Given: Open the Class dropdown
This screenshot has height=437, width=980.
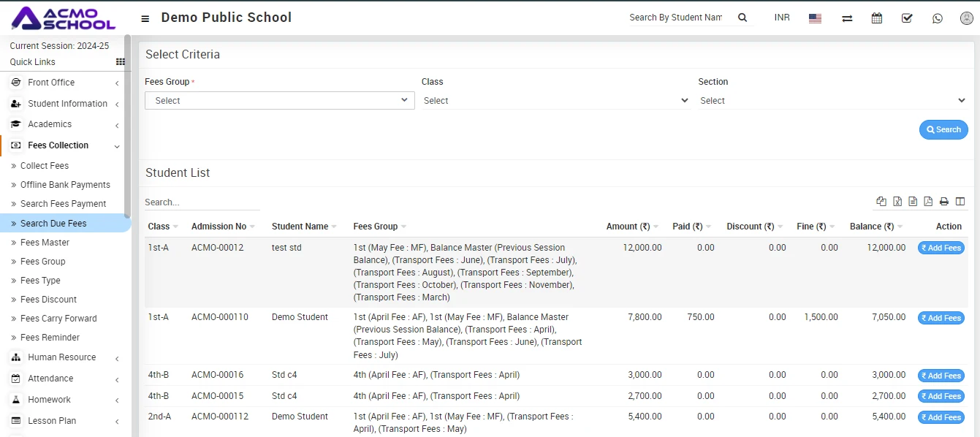Looking at the screenshot, I should (555, 101).
